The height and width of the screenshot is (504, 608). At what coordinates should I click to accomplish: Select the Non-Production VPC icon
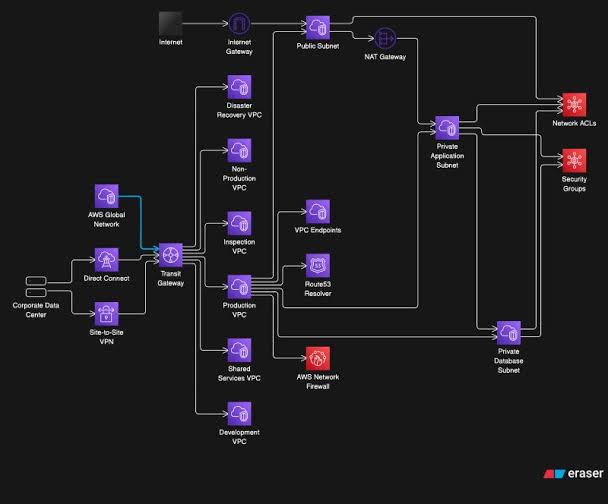(x=239, y=150)
